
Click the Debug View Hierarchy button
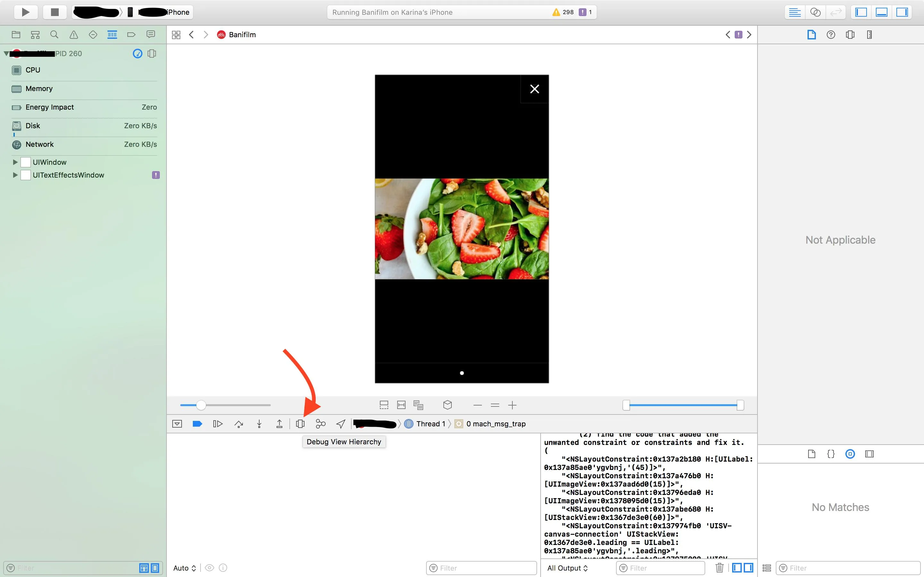(300, 423)
